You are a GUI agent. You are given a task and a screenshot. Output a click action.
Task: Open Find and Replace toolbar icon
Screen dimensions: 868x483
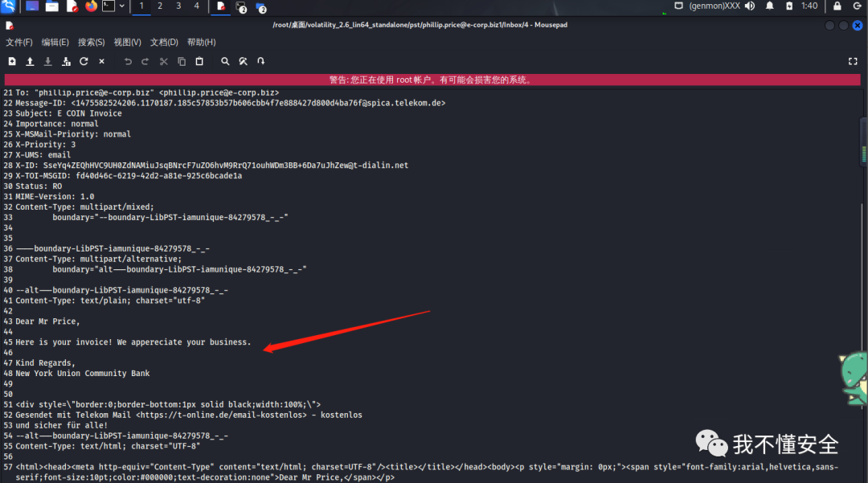[x=243, y=61]
